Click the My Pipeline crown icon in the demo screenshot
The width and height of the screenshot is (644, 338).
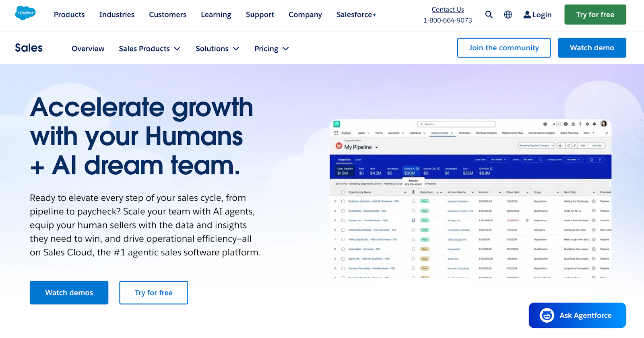tap(339, 146)
